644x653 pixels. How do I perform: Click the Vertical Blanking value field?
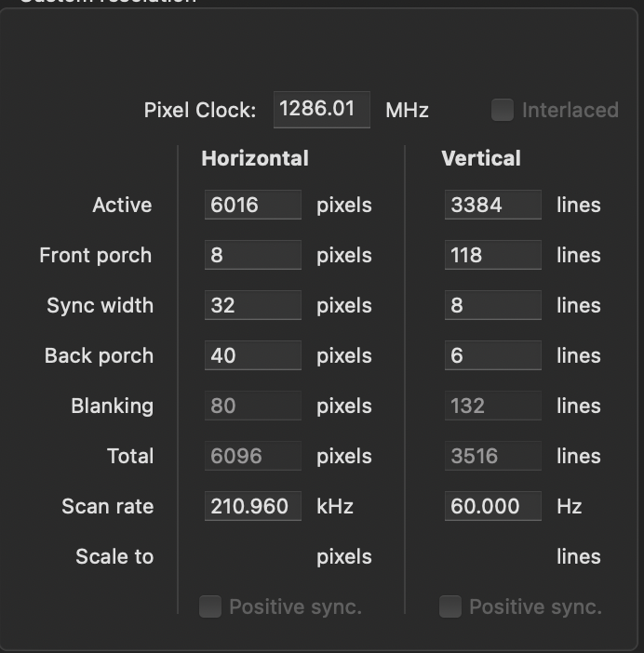point(492,406)
